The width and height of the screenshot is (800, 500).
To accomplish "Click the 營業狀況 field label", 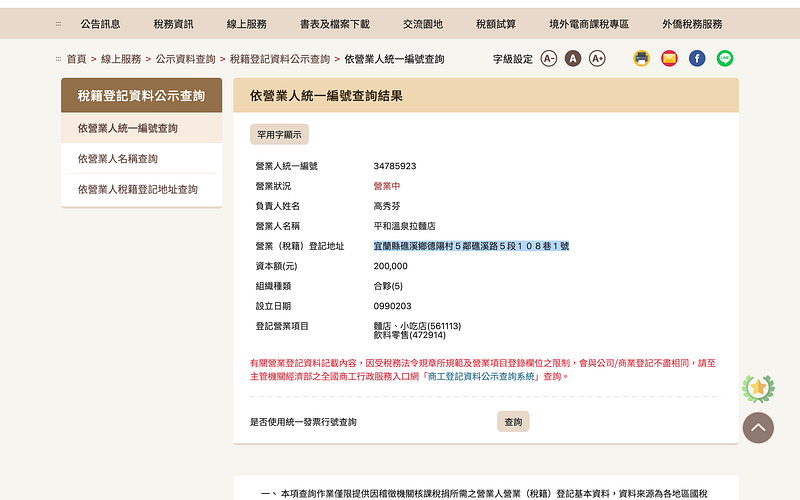I will tap(273, 186).
